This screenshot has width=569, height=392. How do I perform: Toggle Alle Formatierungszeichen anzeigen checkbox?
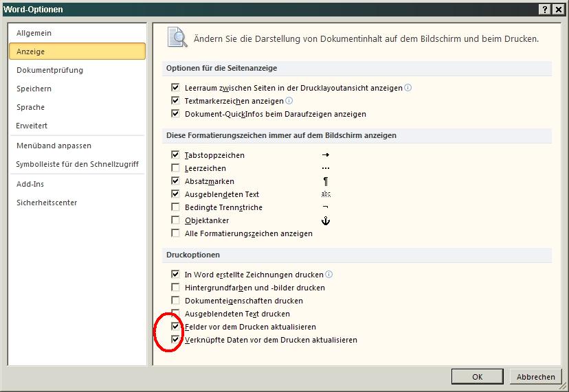coord(176,233)
